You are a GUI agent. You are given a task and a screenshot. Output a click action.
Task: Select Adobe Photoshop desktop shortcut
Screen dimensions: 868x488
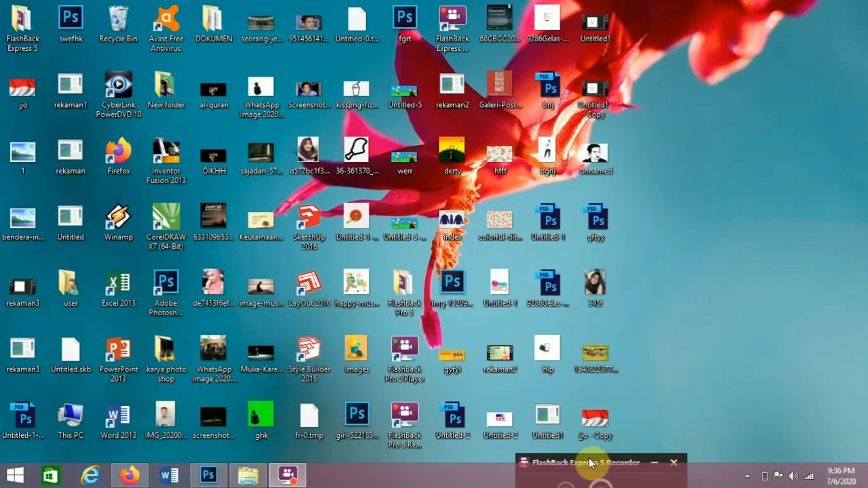(x=166, y=293)
